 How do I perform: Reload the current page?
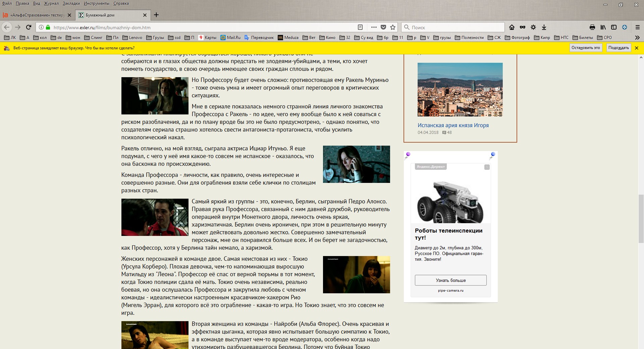[x=29, y=27]
